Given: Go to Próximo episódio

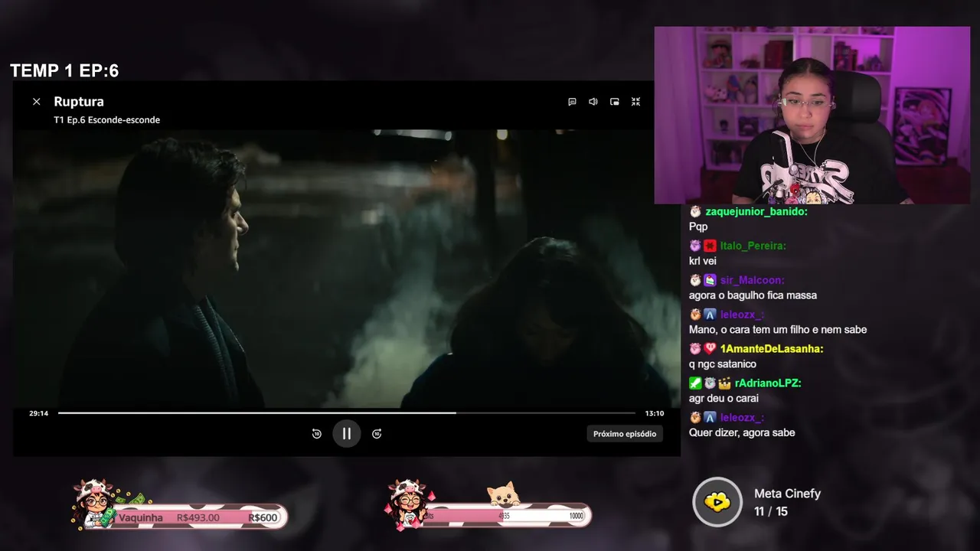Looking at the screenshot, I should pos(625,434).
